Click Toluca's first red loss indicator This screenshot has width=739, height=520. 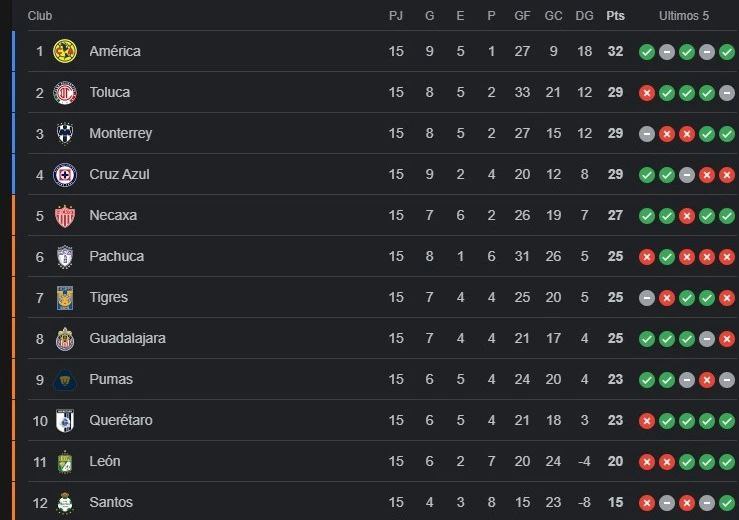[x=647, y=93]
